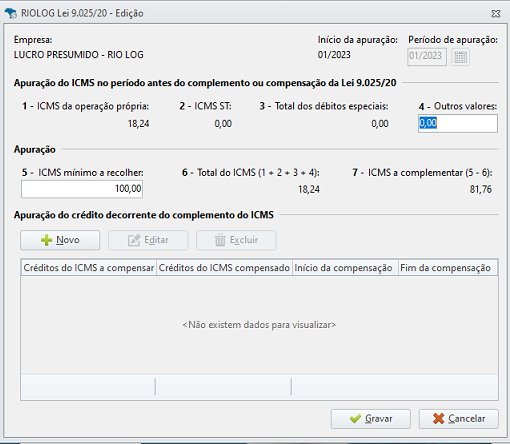This screenshot has width=510, height=444.
Task: Click the trash can Excluir icon
Action: coord(220,240)
